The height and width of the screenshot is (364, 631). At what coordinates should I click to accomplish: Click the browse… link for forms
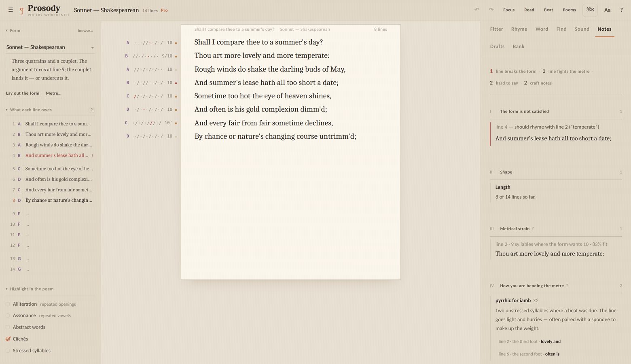pos(85,31)
